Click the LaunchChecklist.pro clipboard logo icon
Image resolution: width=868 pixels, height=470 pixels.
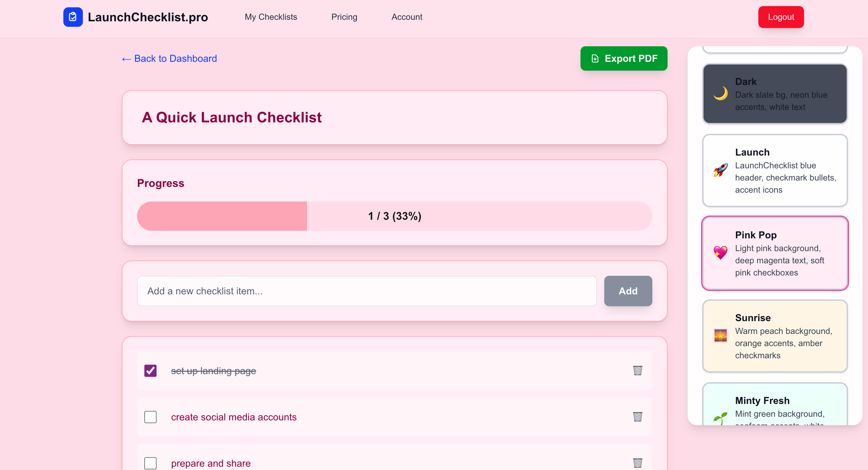pos(73,17)
